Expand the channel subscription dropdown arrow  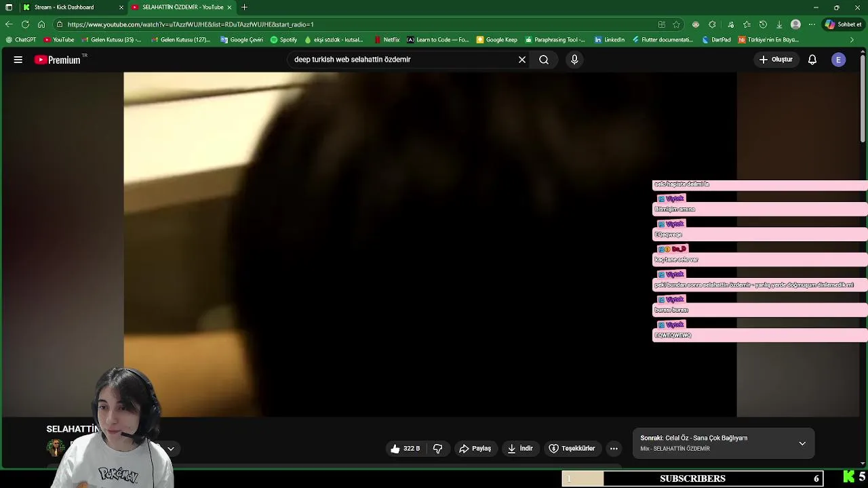coord(171,449)
